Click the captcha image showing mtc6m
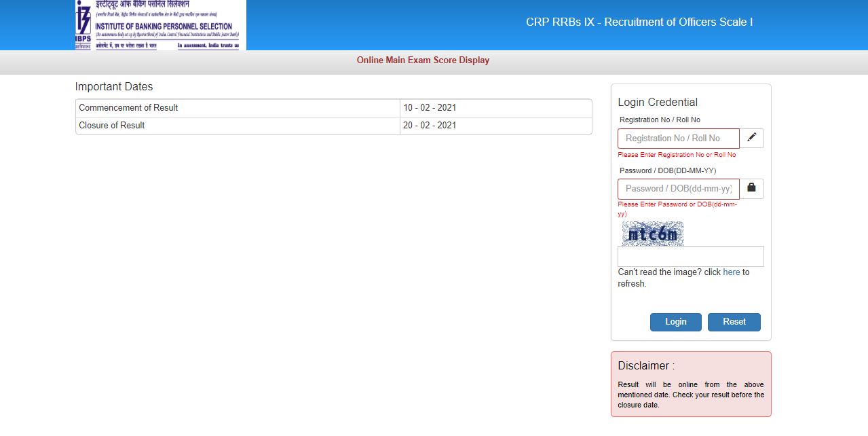 click(x=651, y=234)
